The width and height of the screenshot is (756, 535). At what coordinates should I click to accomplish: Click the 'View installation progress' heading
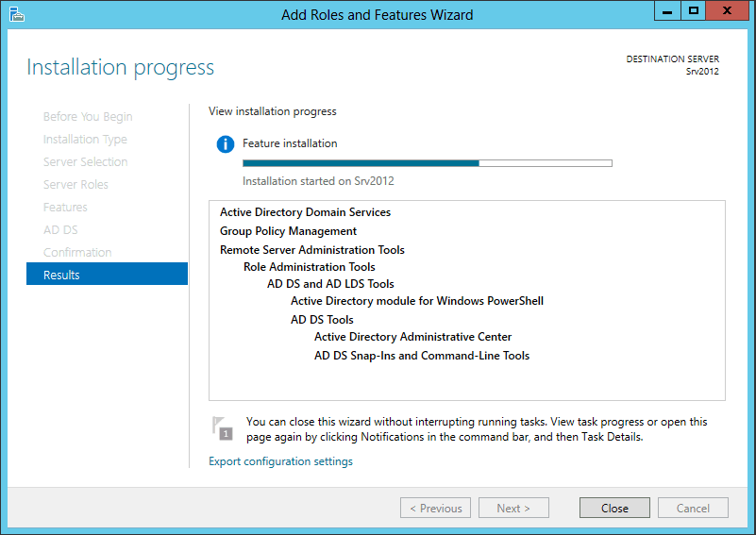pyautogui.click(x=273, y=111)
